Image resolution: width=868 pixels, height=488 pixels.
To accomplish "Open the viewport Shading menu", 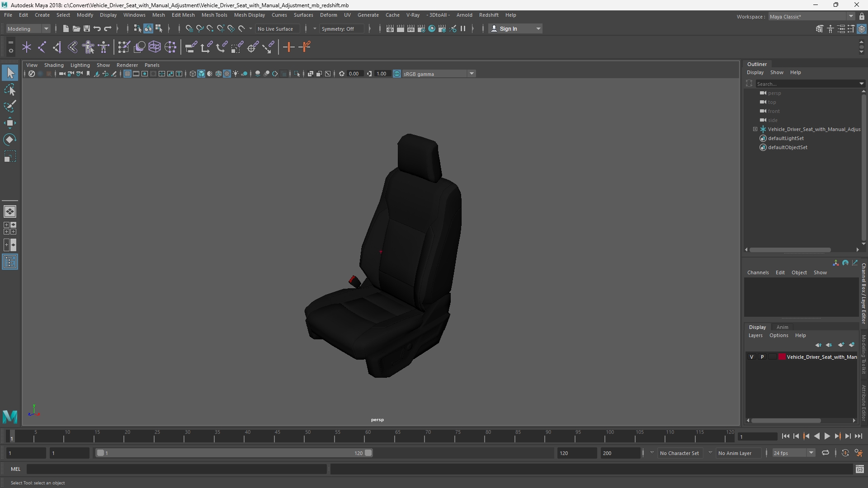I will point(54,65).
